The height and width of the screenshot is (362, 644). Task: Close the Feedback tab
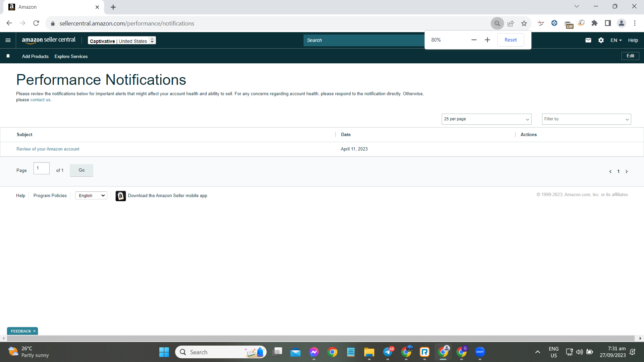(x=34, y=331)
